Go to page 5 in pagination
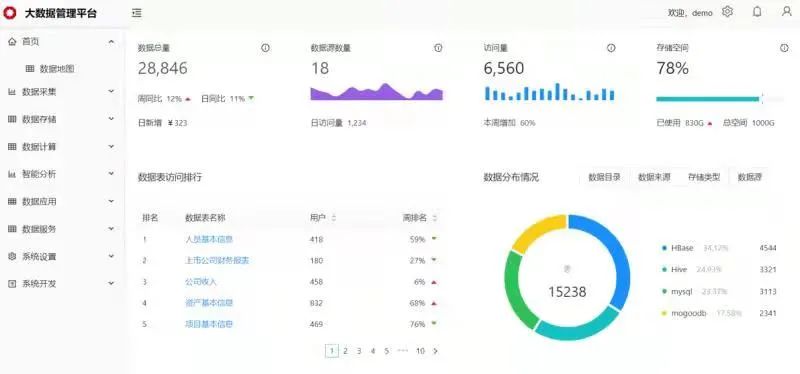 [x=387, y=351]
